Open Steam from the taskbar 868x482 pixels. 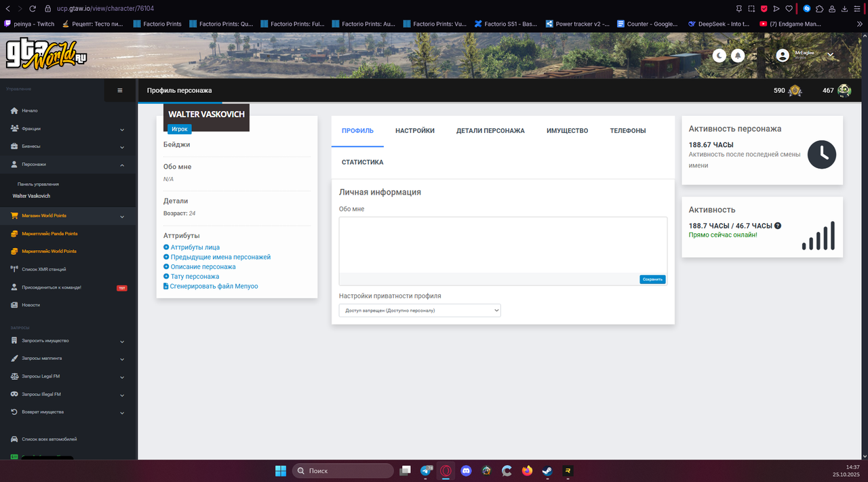tap(547, 470)
